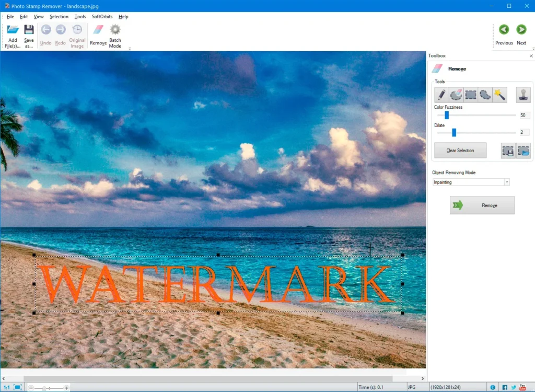Pick the Clone Stamp tool
Image resolution: width=535 pixels, height=392 pixels.
(x=524, y=95)
